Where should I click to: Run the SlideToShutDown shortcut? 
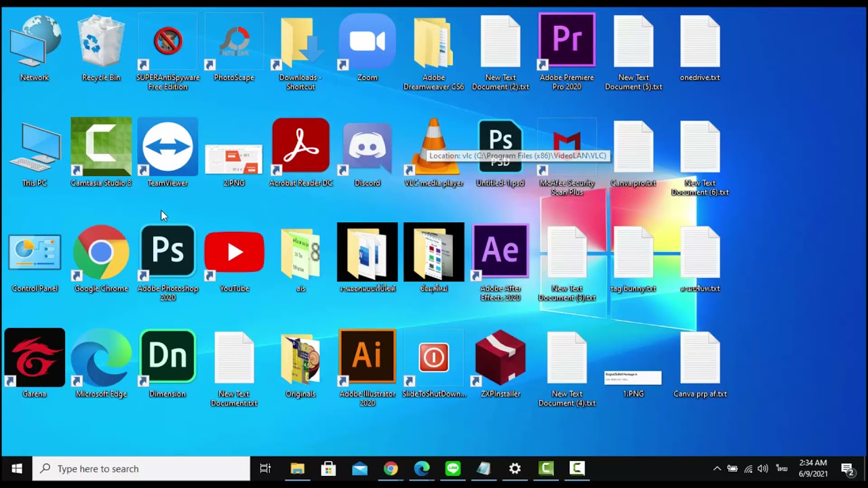coord(434,364)
